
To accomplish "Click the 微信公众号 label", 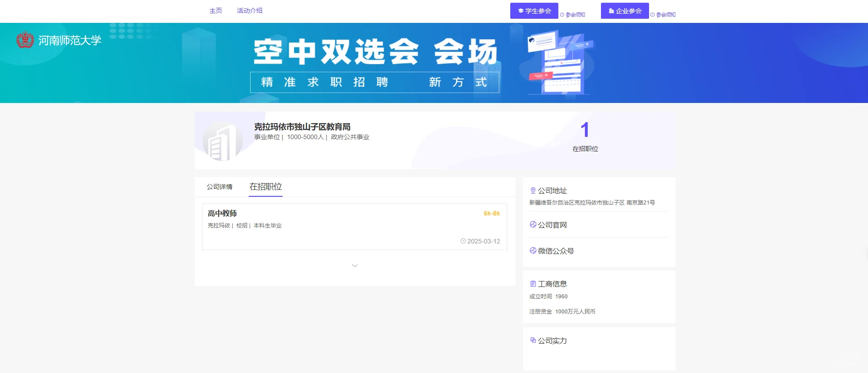I will tap(556, 251).
